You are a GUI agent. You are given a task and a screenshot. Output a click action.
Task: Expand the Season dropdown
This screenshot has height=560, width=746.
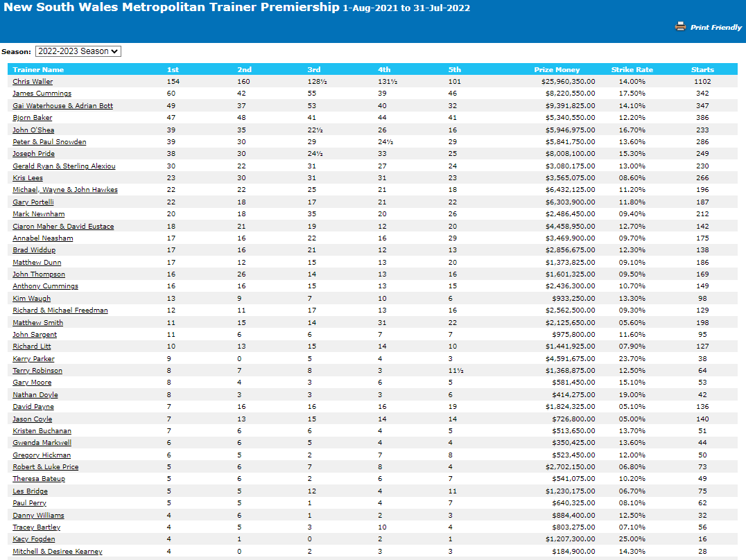78,51
